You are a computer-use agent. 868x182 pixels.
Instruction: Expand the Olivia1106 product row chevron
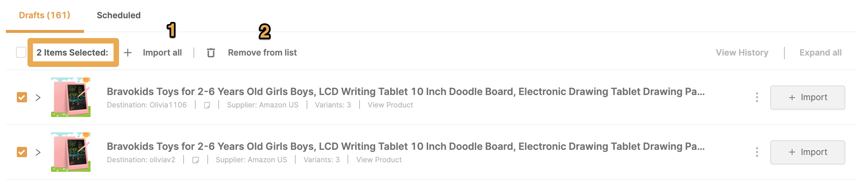point(38,98)
